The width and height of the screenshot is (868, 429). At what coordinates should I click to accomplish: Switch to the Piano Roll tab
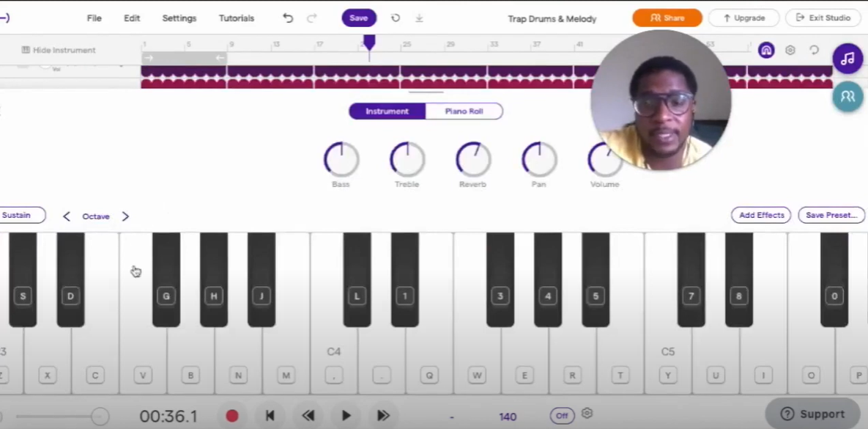464,111
